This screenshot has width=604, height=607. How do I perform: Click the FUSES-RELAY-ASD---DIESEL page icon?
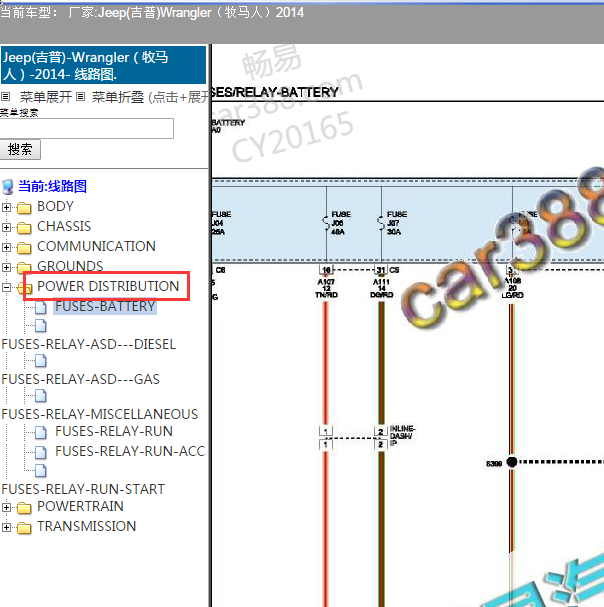(41, 326)
